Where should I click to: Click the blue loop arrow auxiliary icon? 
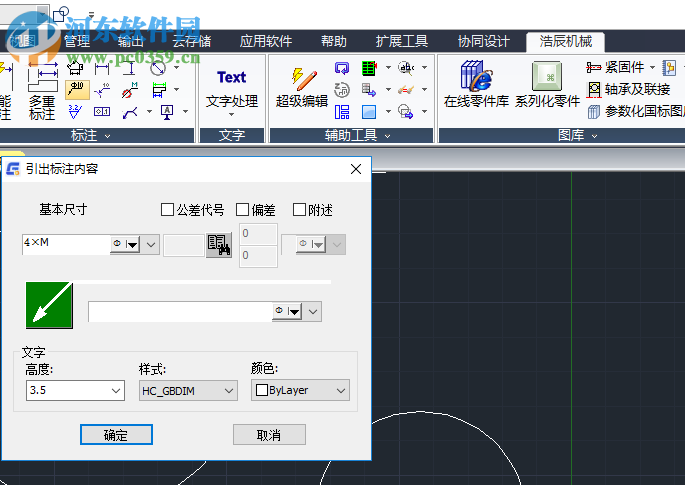342,68
